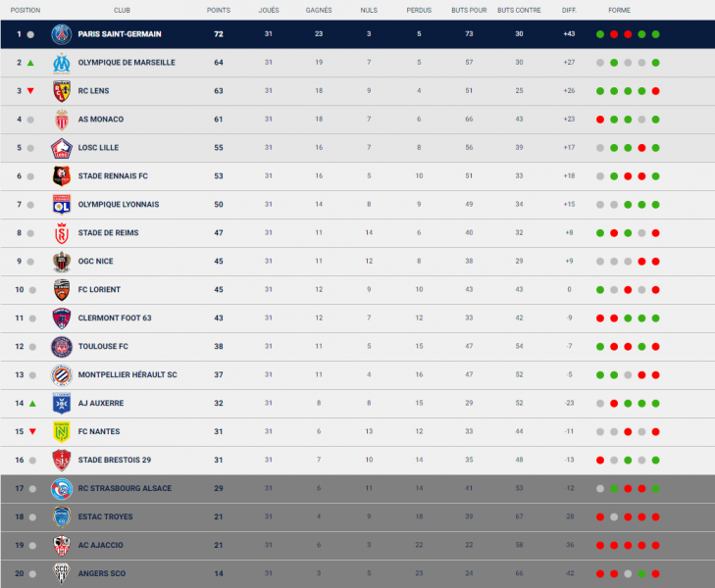Viewport: 715px width, 588px height.
Task: Click the Toulouse FC club crest
Action: [x=63, y=346]
